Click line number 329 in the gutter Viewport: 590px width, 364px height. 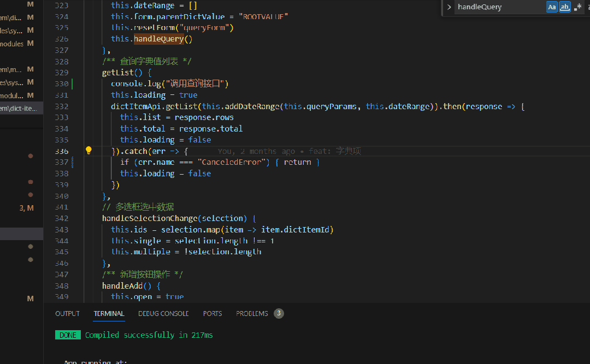pyautogui.click(x=62, y=73)
